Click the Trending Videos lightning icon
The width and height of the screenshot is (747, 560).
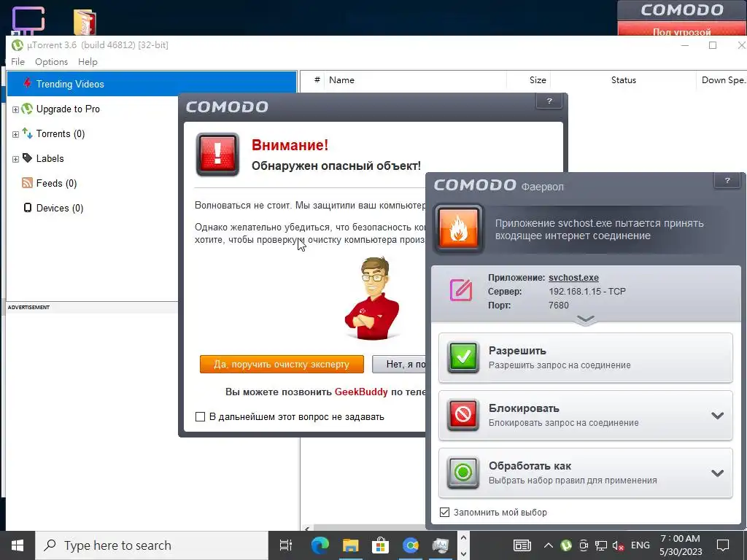tap(27, 83)
